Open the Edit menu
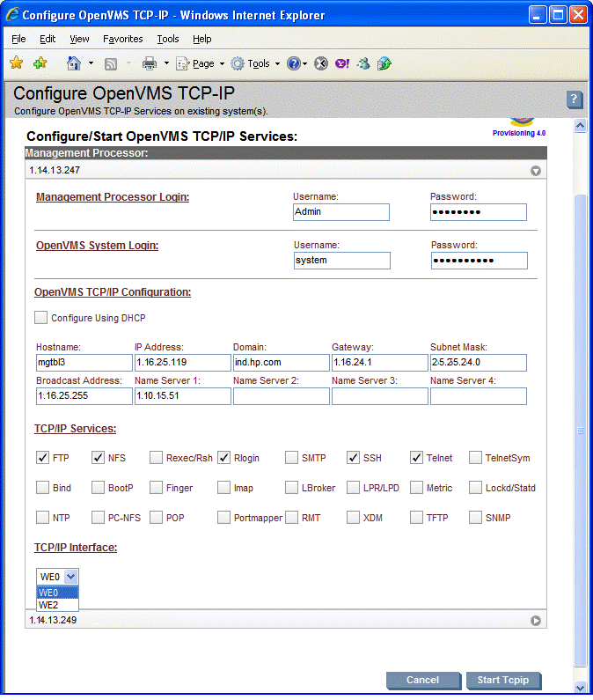This screenshot has width=593, height=700. pos(48,39)
